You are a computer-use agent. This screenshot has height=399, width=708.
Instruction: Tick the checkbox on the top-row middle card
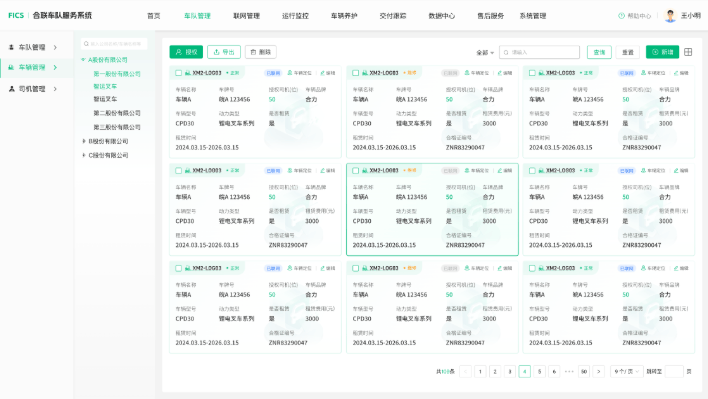(x=355, y=73)
